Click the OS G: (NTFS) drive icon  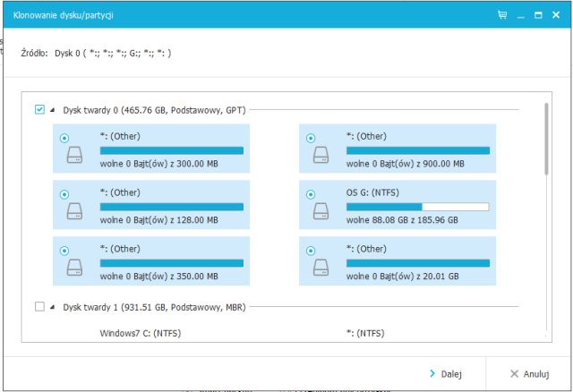(x=321, y=212)
